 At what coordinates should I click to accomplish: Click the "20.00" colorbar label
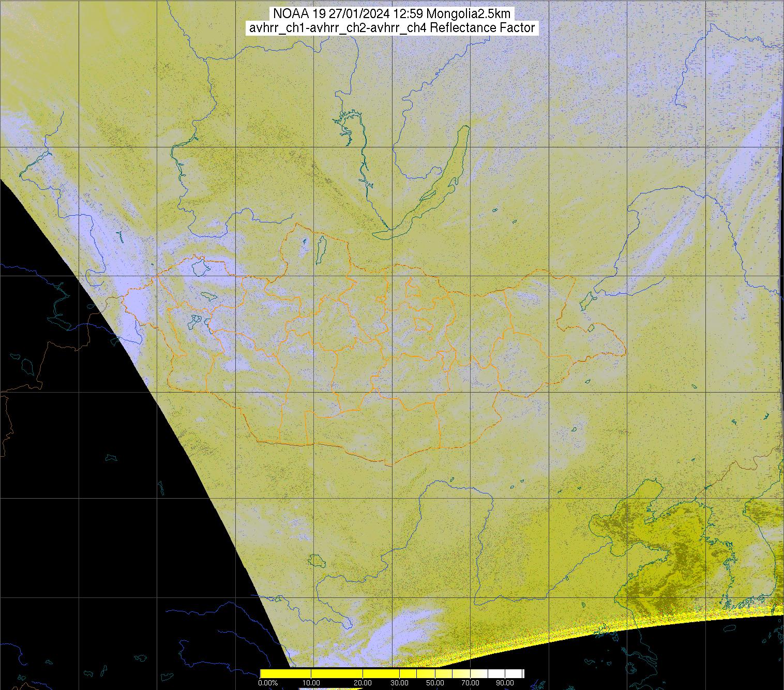tap(363, 683)
